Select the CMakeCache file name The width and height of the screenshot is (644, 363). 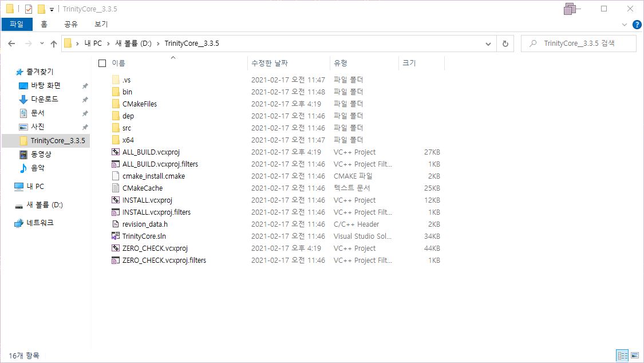tap(143, 188)
